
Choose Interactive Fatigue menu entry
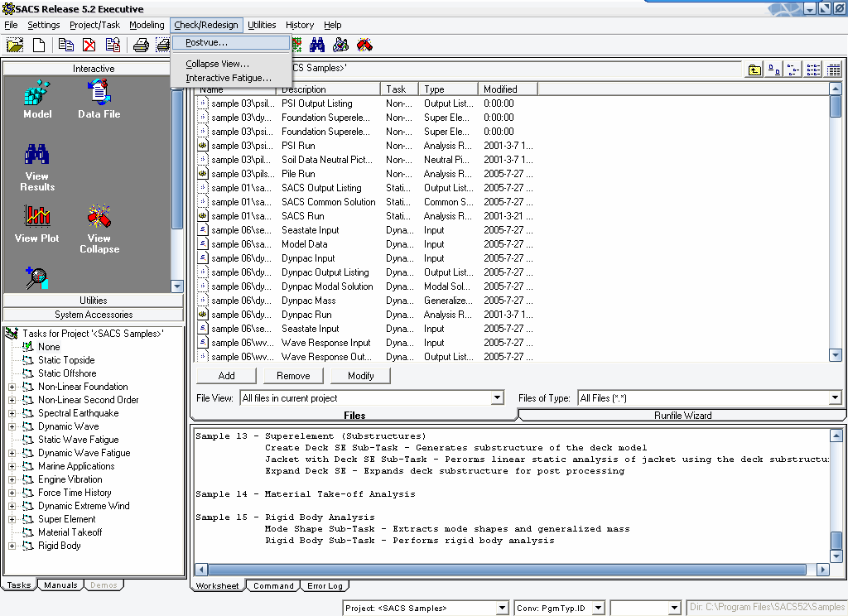pos(230,78)
